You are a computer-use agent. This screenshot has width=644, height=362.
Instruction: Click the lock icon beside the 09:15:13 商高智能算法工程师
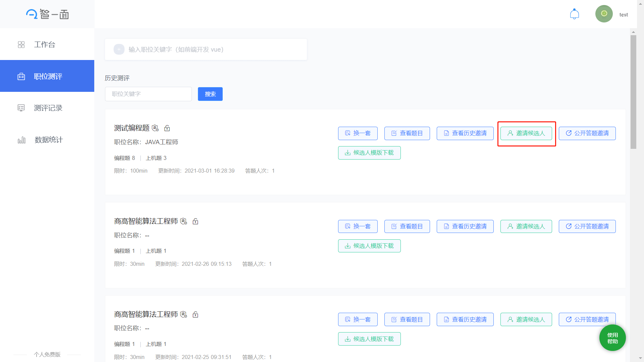(x=196, y=221)
